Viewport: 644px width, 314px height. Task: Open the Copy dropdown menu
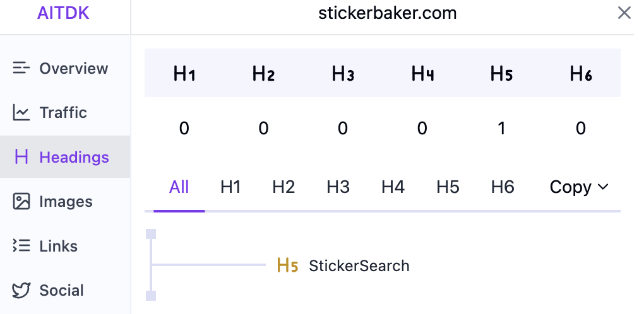coord(578,187)
